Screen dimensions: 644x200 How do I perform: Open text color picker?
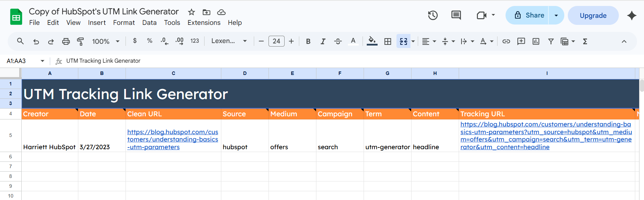point(353,41)
